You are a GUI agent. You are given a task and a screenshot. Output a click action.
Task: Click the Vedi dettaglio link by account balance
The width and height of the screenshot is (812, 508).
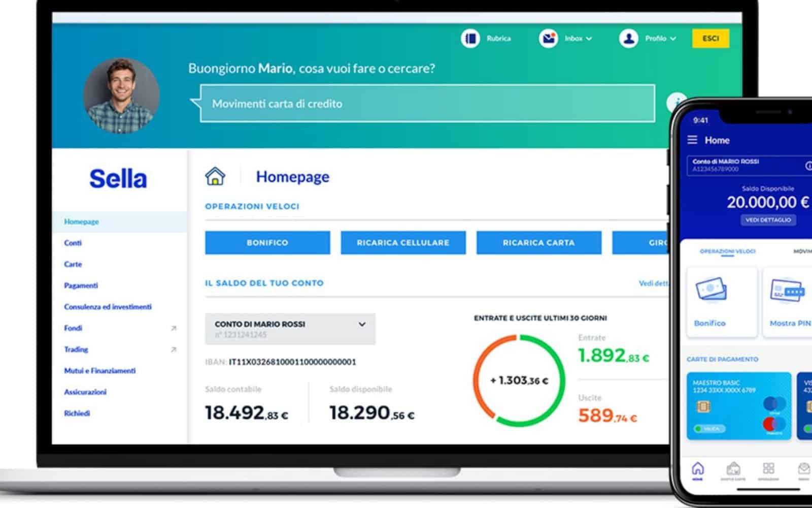(x=654, y=283)
